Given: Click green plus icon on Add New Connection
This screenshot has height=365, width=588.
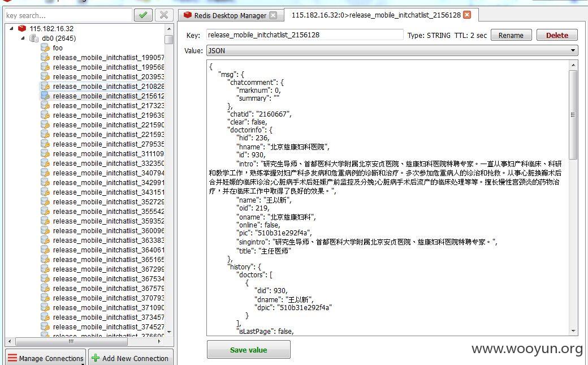Looking at the screenshot, I should [x=96, y=358].
